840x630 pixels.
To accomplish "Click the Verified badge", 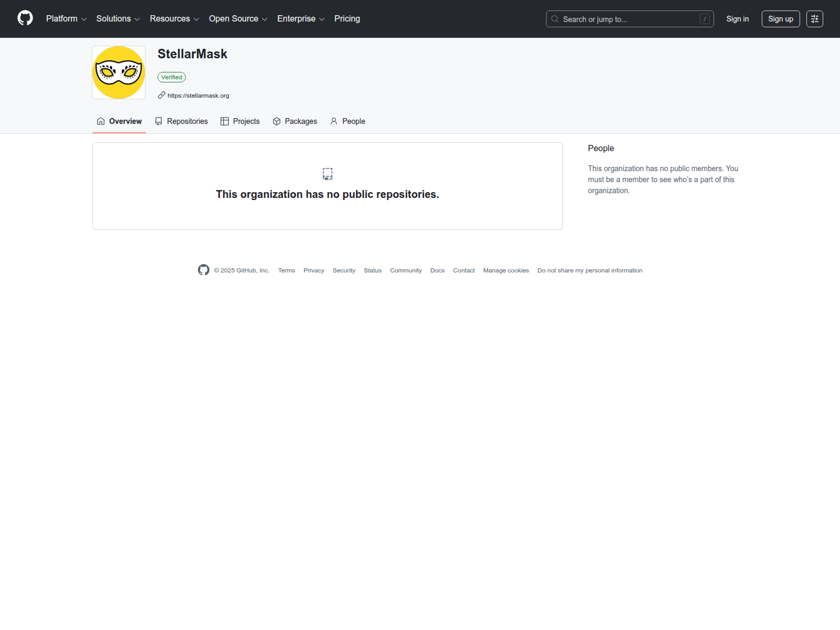I will 172,77.
